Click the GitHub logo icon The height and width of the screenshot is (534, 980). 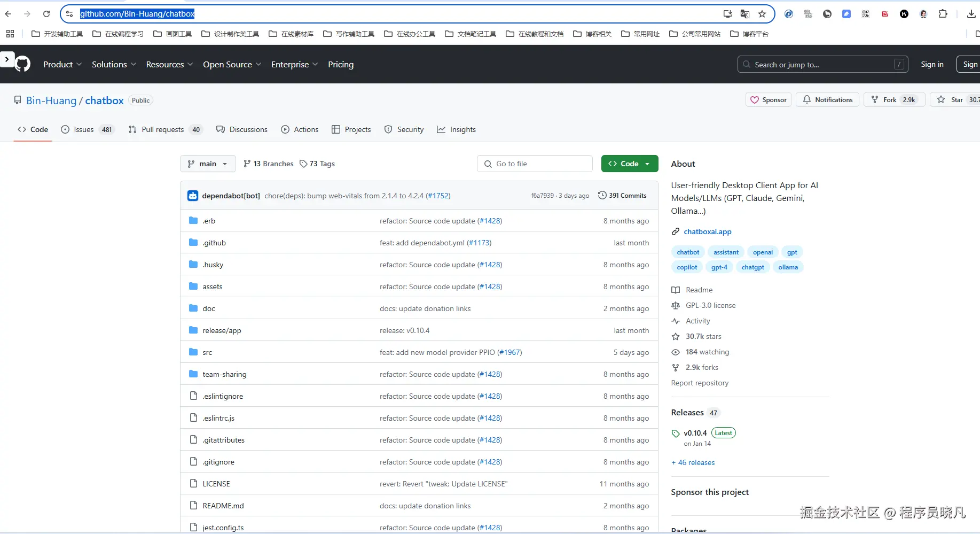[22, 64]
